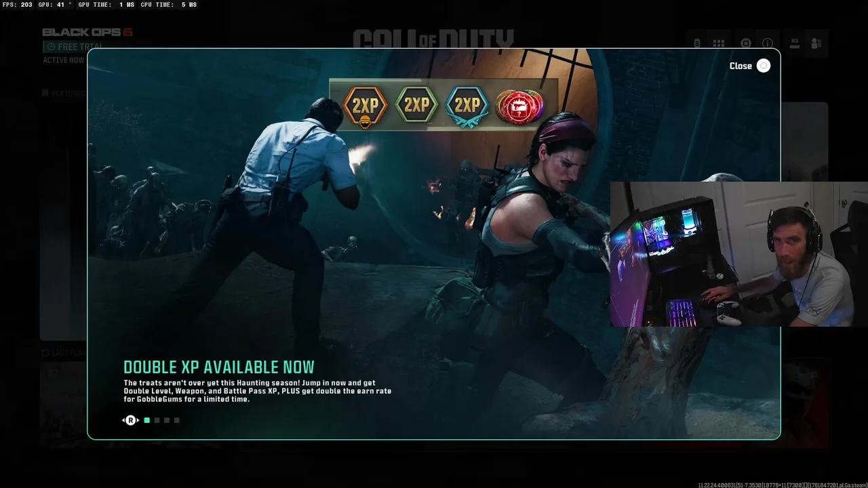
Task: Click the FREE TRIAL badge behind popup
Action: (x=74, y=47)
